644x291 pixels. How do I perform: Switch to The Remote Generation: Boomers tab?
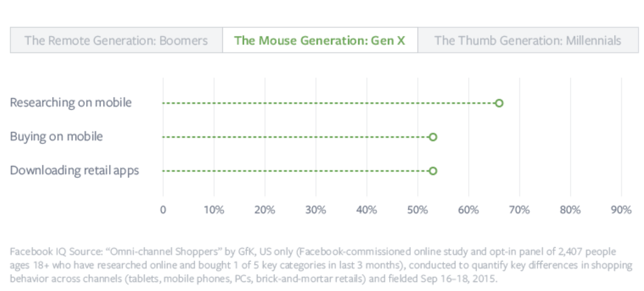click(116, 40)
